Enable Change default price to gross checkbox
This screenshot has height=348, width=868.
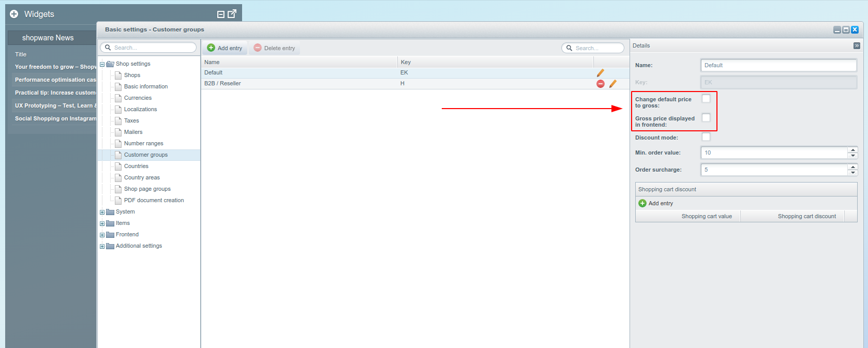706,99
